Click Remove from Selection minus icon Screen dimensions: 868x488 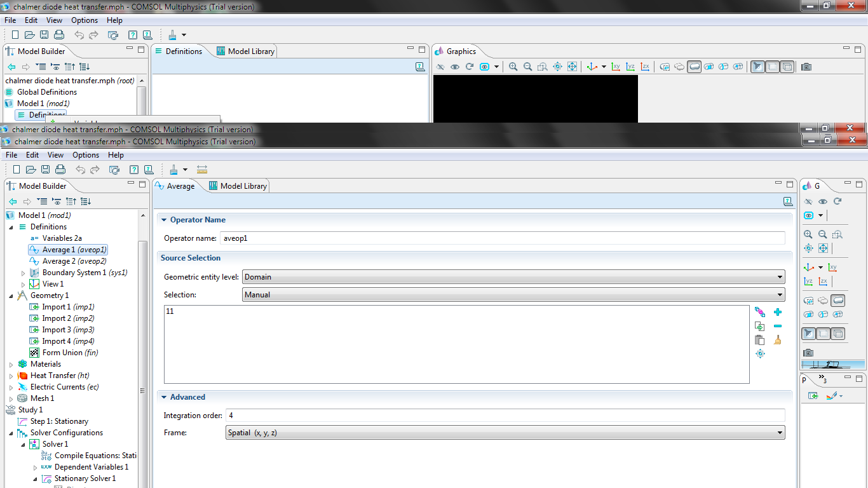click(778, 326)
